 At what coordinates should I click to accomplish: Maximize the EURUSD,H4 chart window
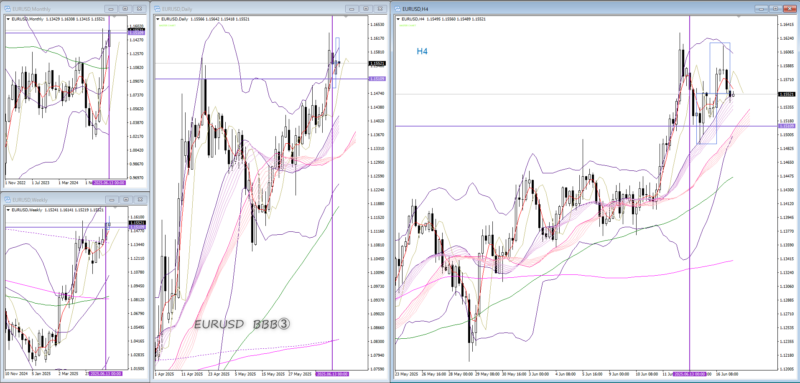point(775,9)
